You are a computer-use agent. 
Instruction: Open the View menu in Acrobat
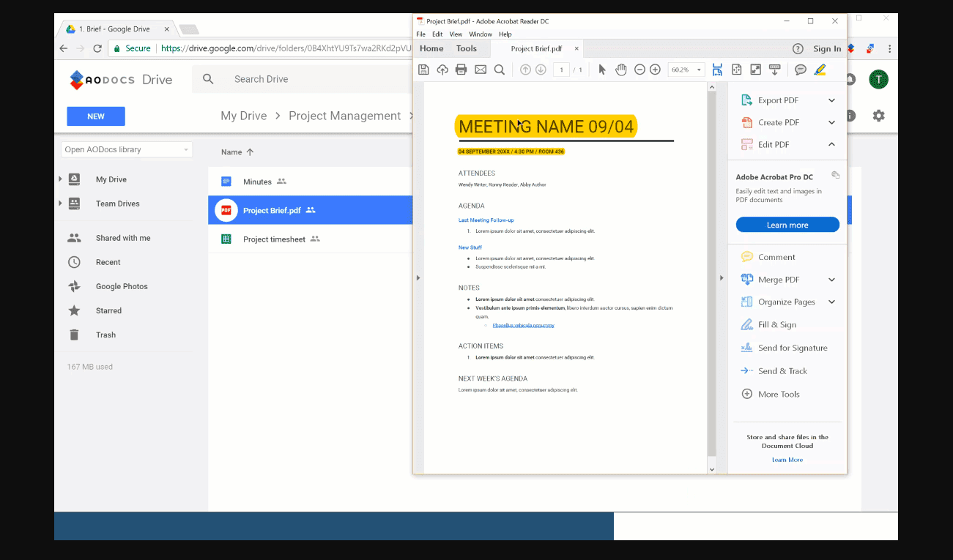click(x=456, y=34)
